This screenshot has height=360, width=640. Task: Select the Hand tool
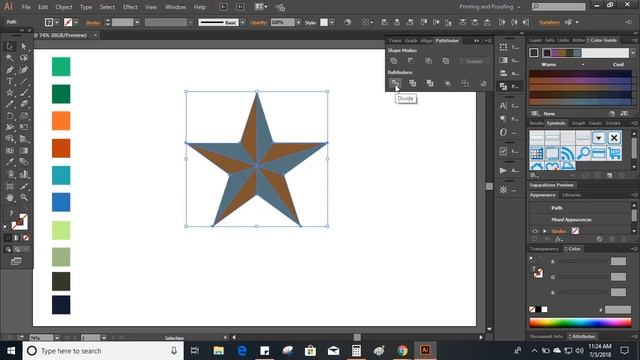[x=10, y=198]
